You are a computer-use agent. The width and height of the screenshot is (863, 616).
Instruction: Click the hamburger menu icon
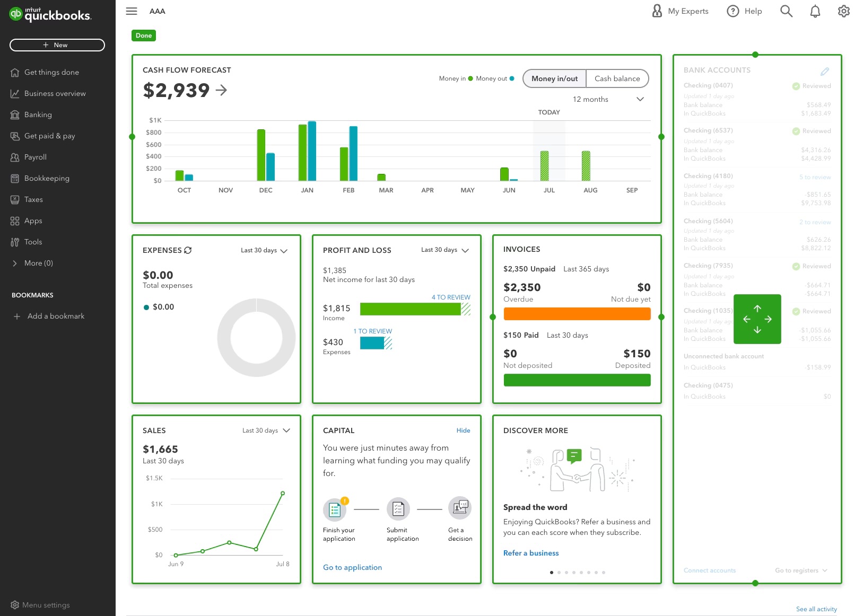click(x=131, y=11)
